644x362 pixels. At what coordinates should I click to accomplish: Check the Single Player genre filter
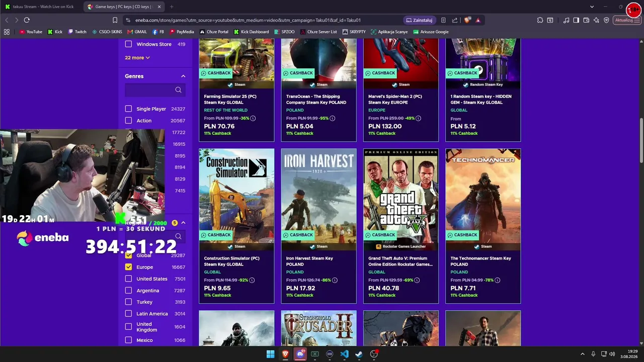pos(128,109)
